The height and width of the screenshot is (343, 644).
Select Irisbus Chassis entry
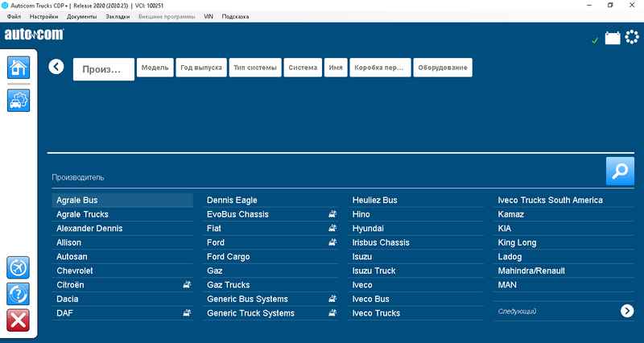pyautogui.click(x=416, y=242)
